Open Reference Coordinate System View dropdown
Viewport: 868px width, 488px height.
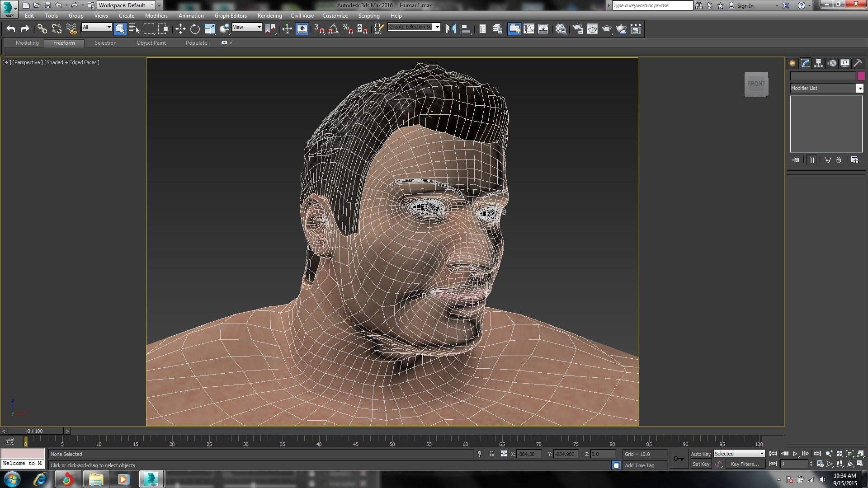247,27
